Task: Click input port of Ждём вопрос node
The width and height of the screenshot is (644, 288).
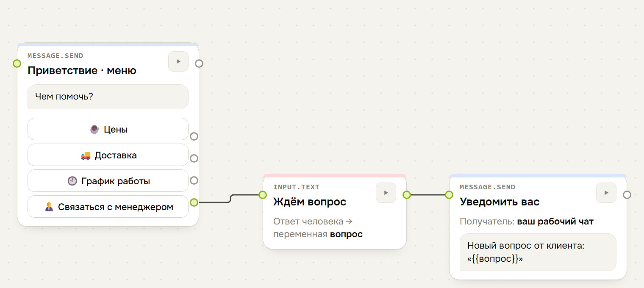Action: (x=263, y=195)
